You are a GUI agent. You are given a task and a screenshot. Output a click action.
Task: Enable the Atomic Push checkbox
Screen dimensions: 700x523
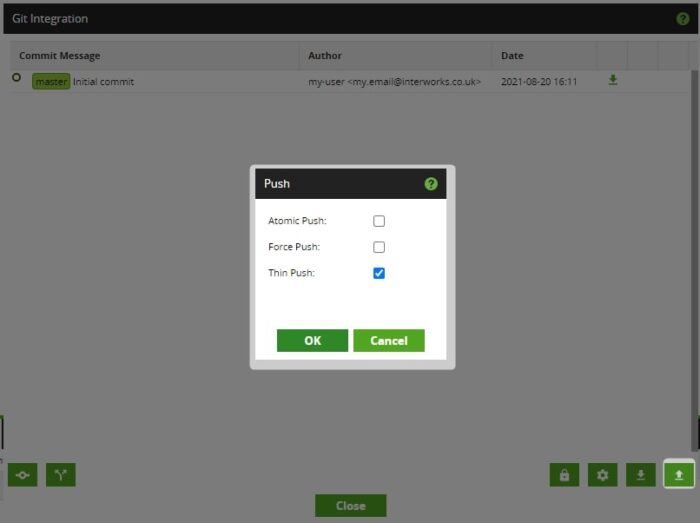(379, 221)
